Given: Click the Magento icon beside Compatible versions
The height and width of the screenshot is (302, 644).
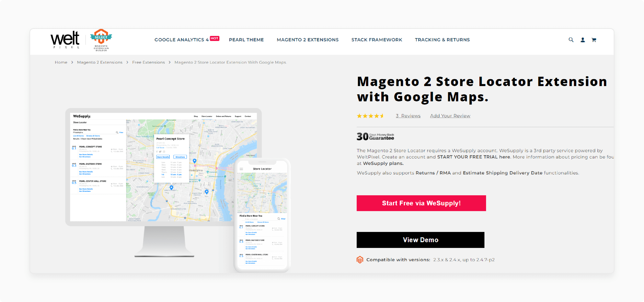Looking at the screenshot, I should pyautogui.click(x=360, y=260).
